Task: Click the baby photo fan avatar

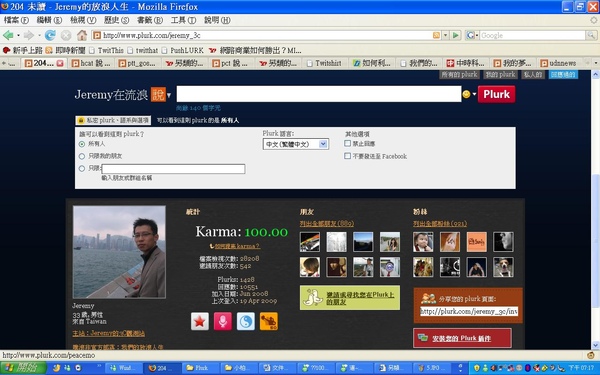Action: [423, 242]
